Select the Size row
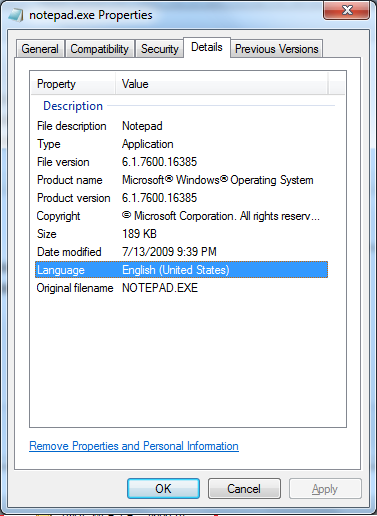Image resolution: width=377 pixels, height=516 pixels. [x=181, y=234]
